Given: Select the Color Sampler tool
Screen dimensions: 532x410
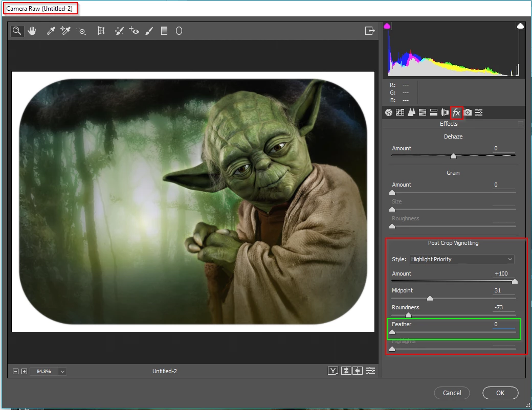Looking at the screenshot, I should click(65, 31).
